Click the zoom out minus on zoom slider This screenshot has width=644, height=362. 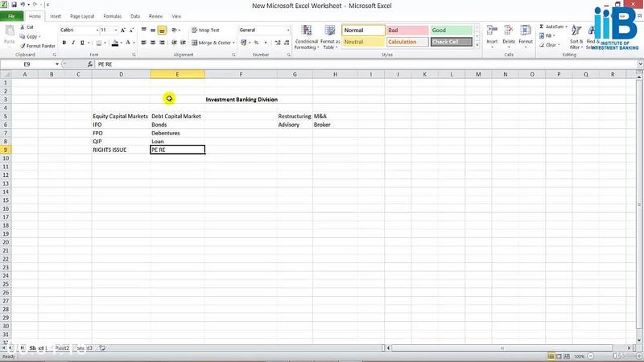click(590, 356)
